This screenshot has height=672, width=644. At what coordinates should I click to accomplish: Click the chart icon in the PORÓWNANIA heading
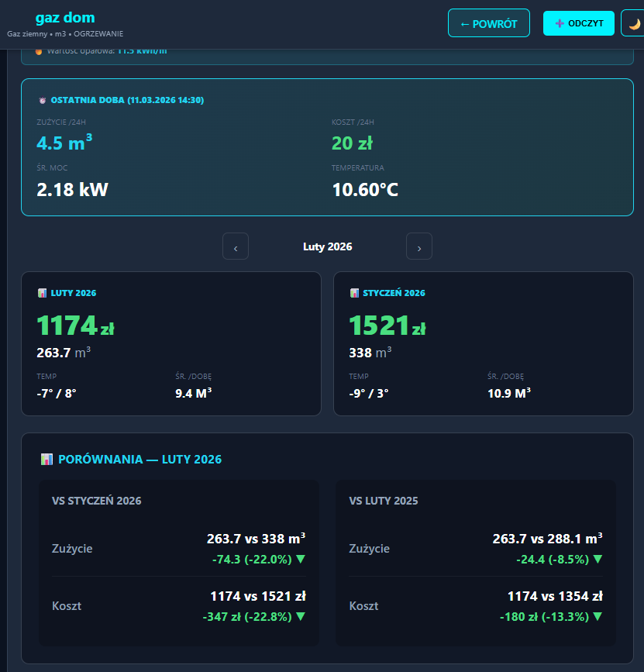pyautogui.click(x=46, y=460)
